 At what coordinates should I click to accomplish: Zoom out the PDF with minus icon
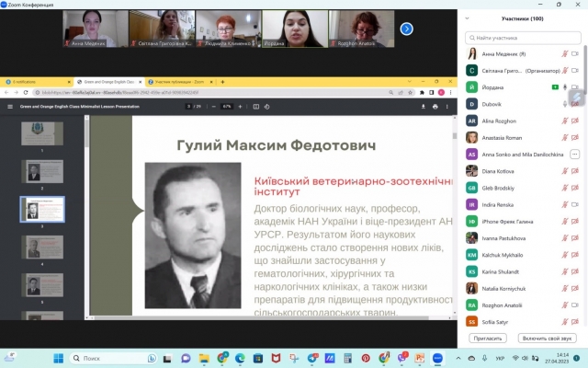(x=214, y=107)
